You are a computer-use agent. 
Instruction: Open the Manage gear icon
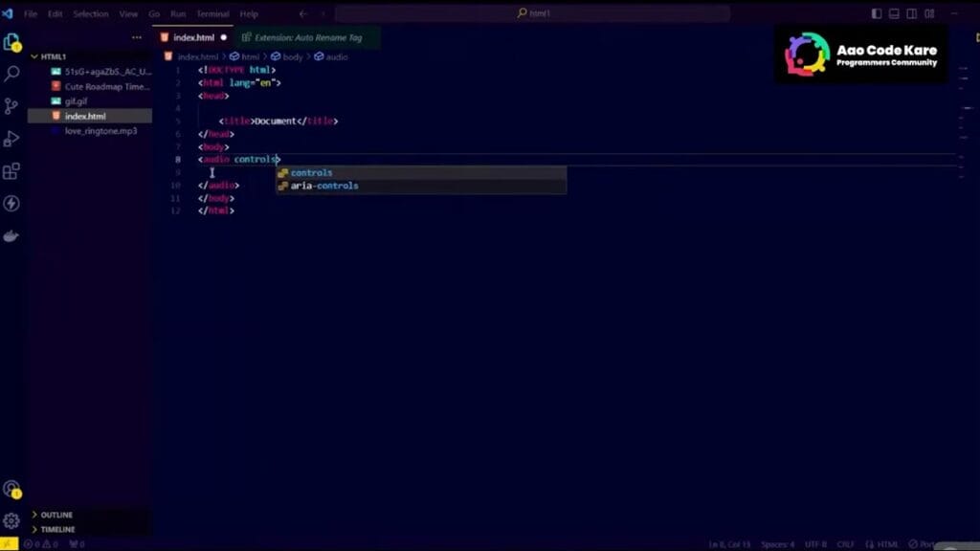(x=11, y=521)
